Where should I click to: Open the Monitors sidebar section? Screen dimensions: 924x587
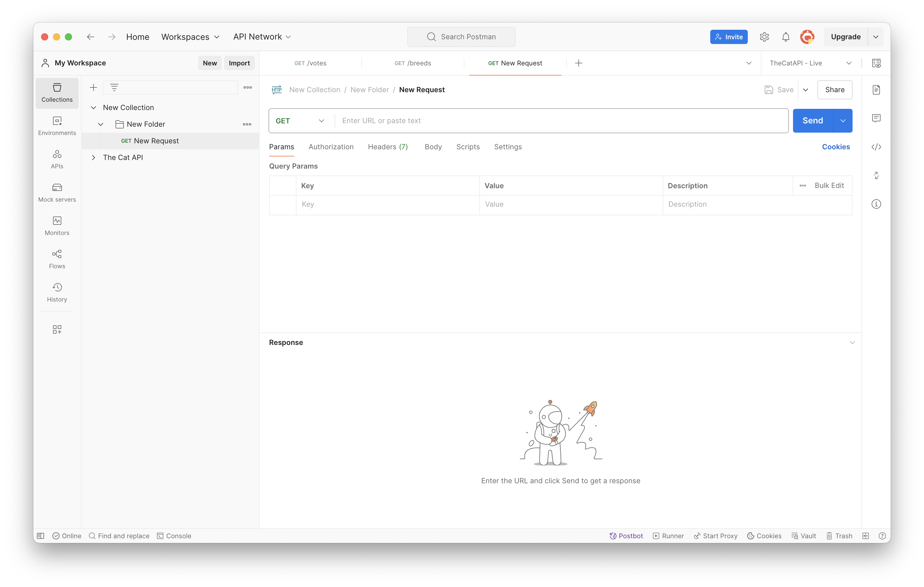(57, 226)
